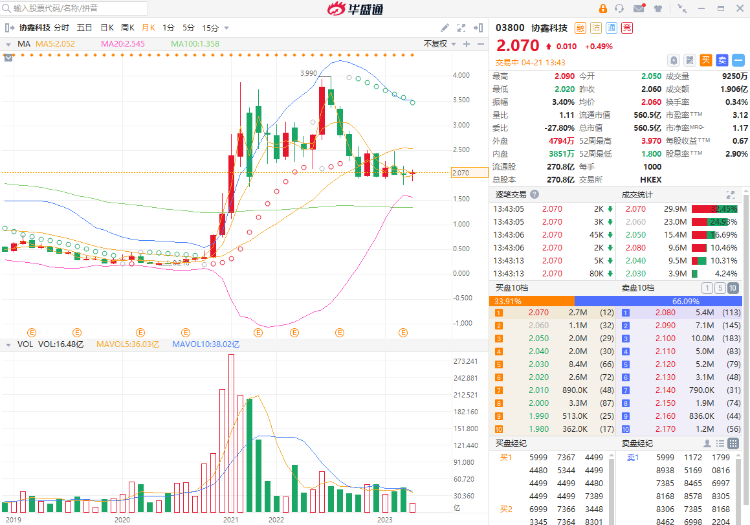Viewport: 750px width, 525px height.
Task: Zoom in chart with plus button
Action: coord(467,44)
